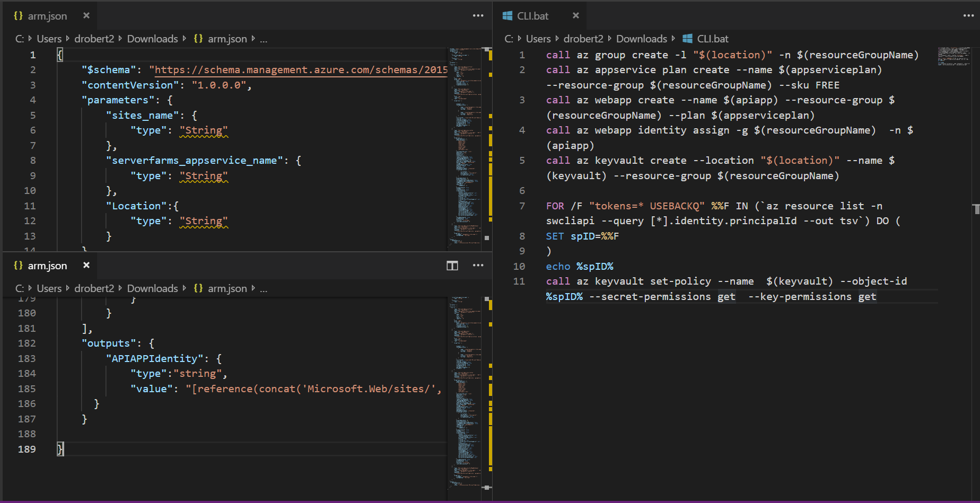Viewport: 980px width, 503px height.
Task: Open more actions menu in top arm.json editor
Action: coord(478,16)
